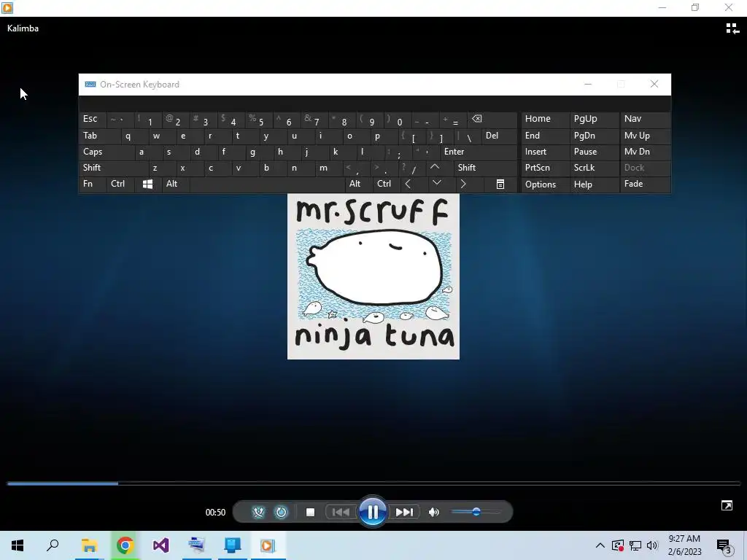Open the taskbar network icon
This screenshot has height=560, width=747.
coord(635,545)
